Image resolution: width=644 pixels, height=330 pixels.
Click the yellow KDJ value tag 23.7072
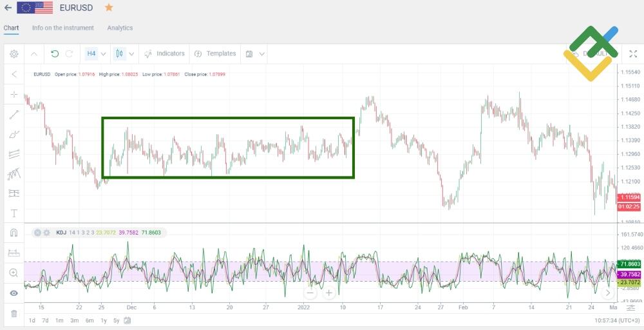click(x=629, y=283)
